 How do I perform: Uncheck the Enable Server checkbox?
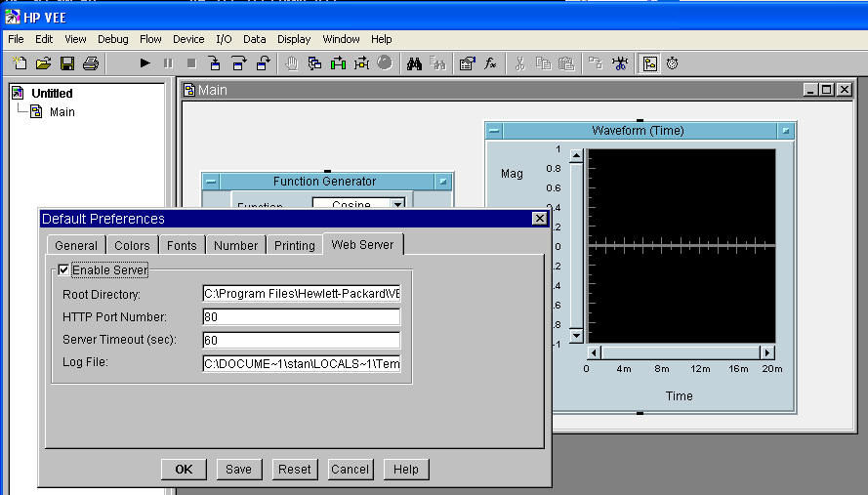point(64,269)
